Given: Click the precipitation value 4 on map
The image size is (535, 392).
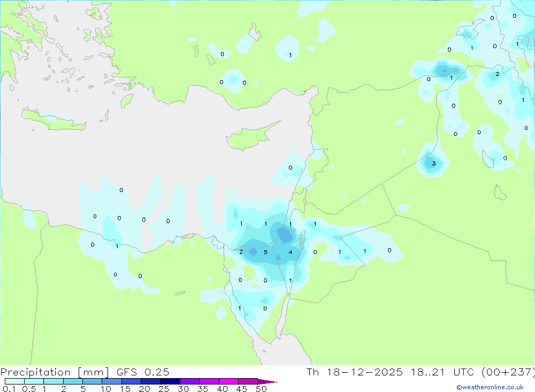Looking at the screenshot, I should (291, 252).
